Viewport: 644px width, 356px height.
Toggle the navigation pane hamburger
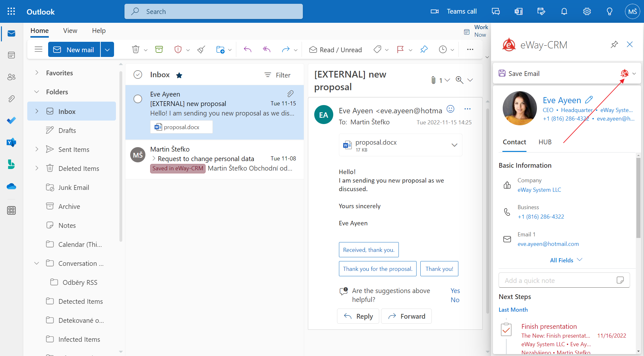point(38,49)
